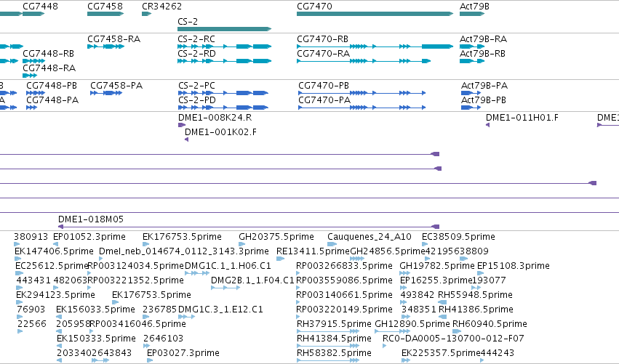
Task: Select the DME1-011H01.F marker arrowhead
Action: (487, 125)
